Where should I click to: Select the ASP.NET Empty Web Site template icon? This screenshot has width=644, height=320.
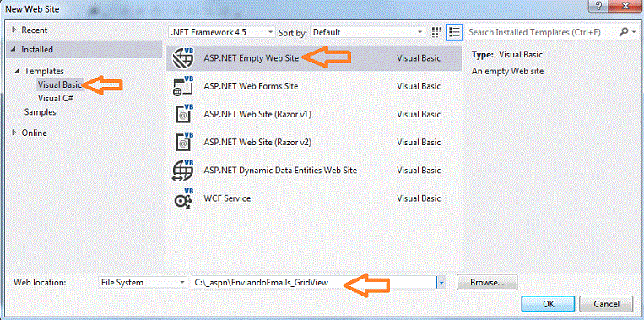tap(182, 58)
